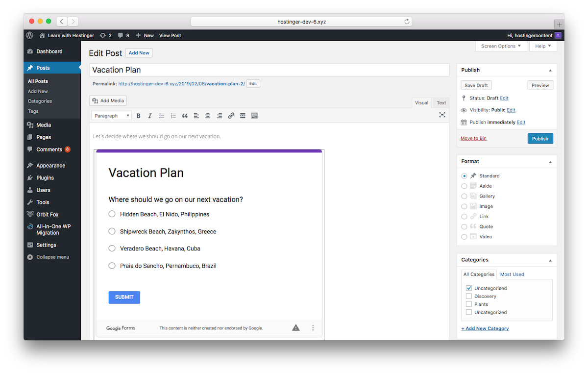588x374 pixels.
Task: Preview the post
Action: (540, 85)
